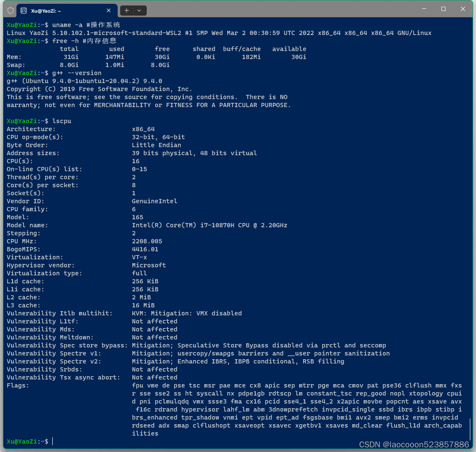The image size is (476, 452).
Task: Click the '31Gi' total memory value
Action: pyautogui.click(x=71, y=57)
